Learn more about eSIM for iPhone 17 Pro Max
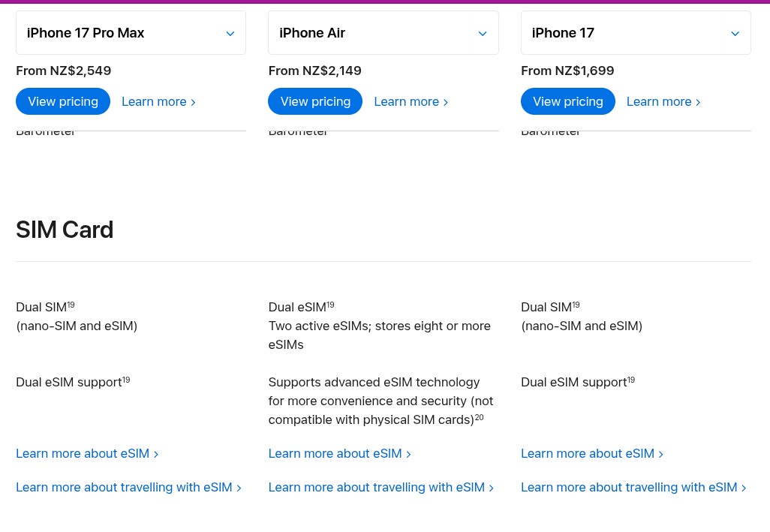 pos(86,453)
